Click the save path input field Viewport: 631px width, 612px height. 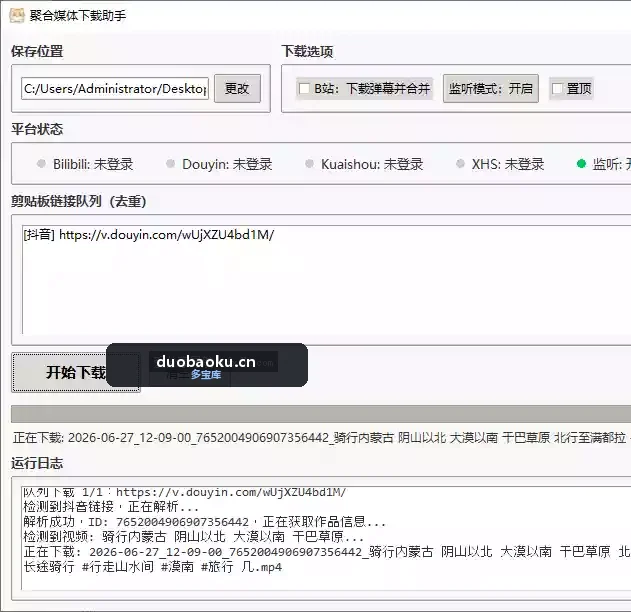(x=115, y=89)
